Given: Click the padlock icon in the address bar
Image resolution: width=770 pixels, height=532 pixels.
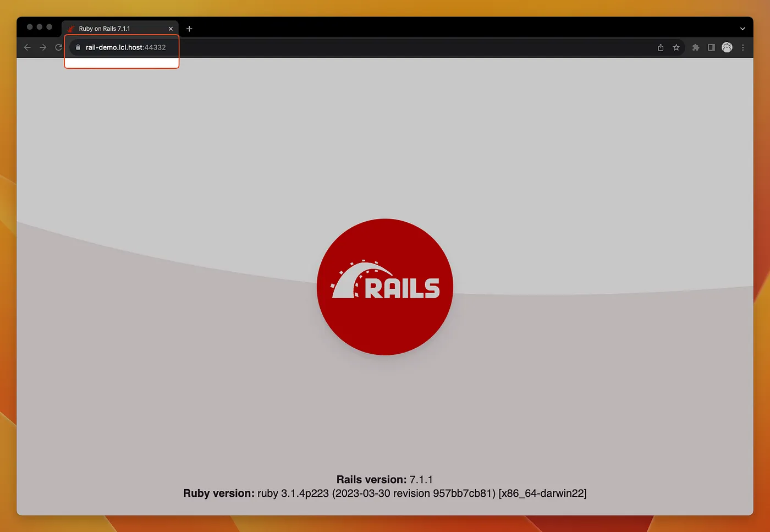Looking at the screenshot, I should pyautogui.click(x=78, y=47).
